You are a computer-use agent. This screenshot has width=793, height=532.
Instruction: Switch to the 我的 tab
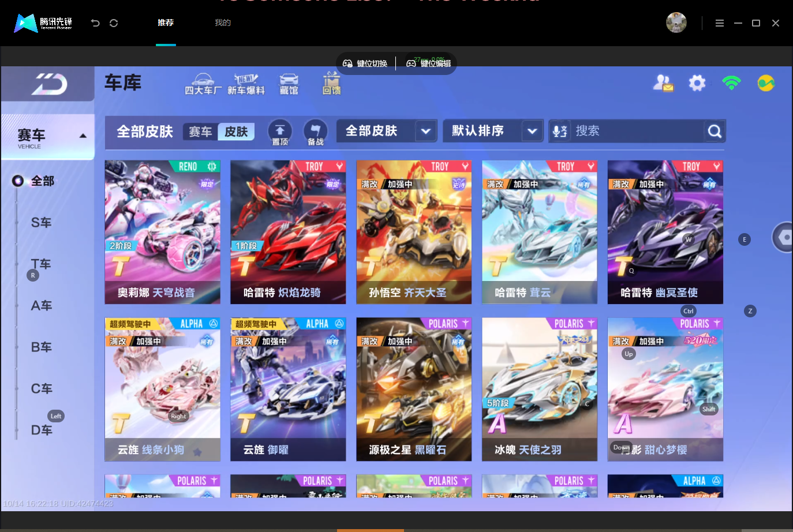click(223, 23)
